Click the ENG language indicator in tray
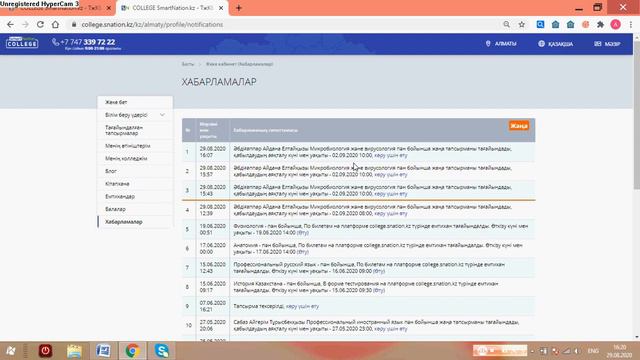The image size is (640, 360). [593, 351]
